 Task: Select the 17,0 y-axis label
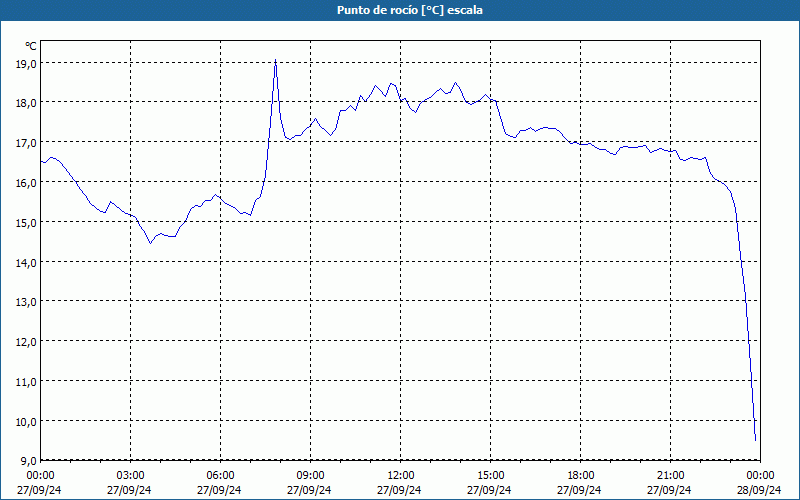point(26,143)
